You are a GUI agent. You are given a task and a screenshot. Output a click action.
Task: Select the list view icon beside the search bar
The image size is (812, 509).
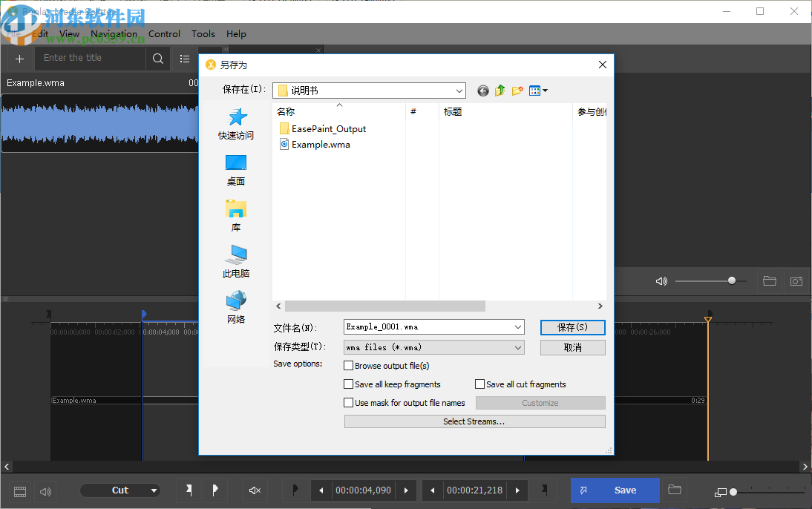click(184, 58)
